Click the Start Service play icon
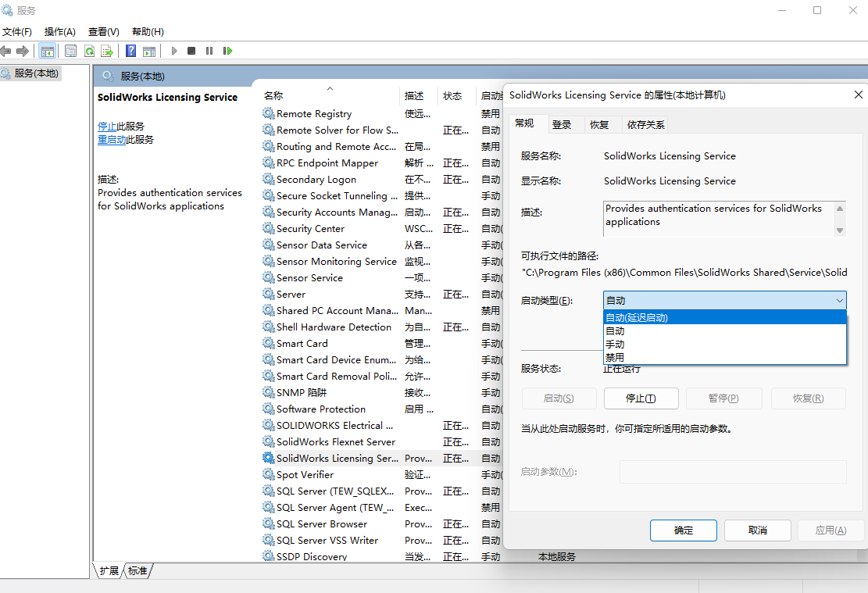The image size is (868, 593). click(173, 51)
